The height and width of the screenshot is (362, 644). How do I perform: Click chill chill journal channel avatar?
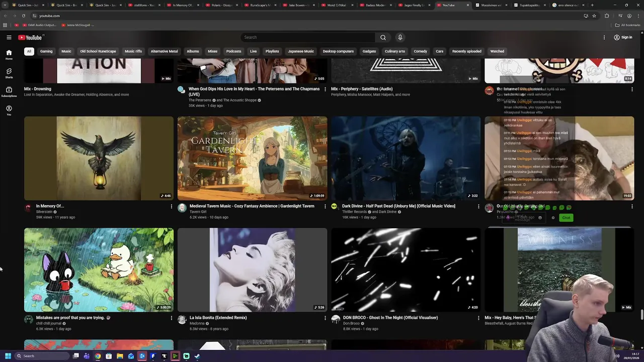(x=29, y=319)
